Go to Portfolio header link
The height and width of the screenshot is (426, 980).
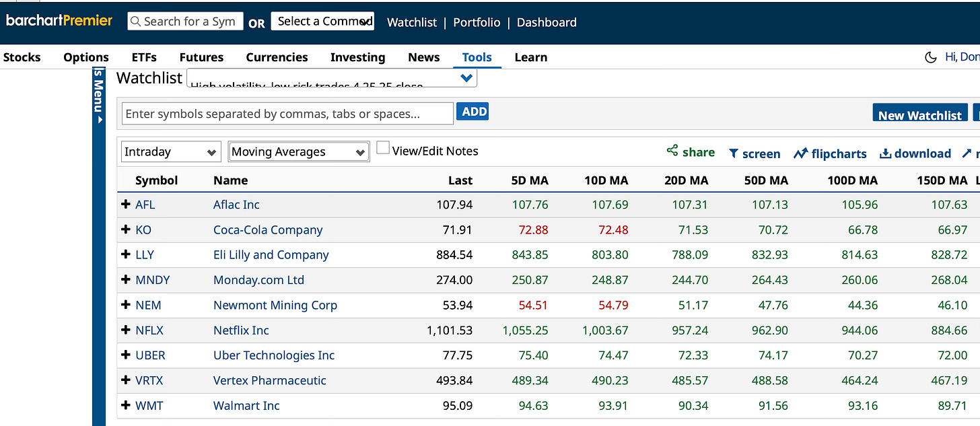coord(477,22)
